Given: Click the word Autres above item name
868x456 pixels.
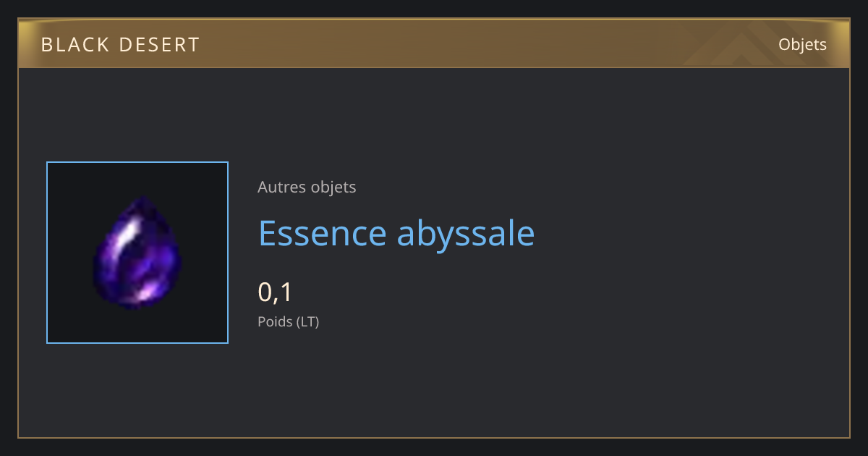Looking at the screenshot, I should click(281, 187).
